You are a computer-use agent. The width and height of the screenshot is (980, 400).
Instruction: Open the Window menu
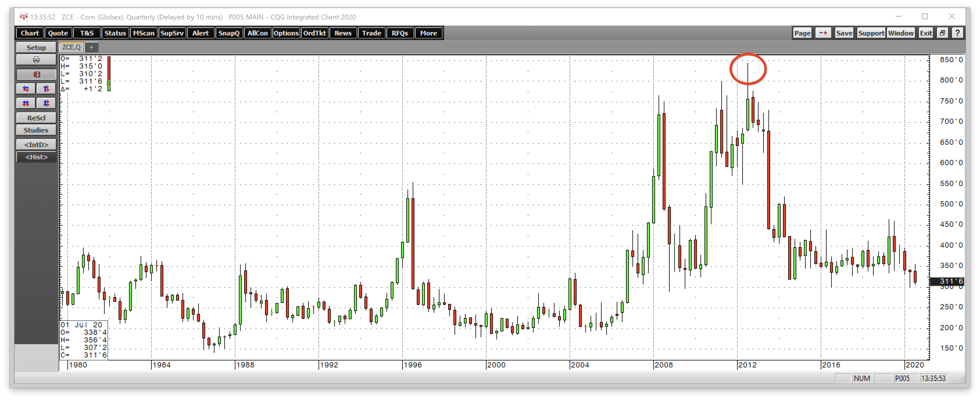pos(901,33)
